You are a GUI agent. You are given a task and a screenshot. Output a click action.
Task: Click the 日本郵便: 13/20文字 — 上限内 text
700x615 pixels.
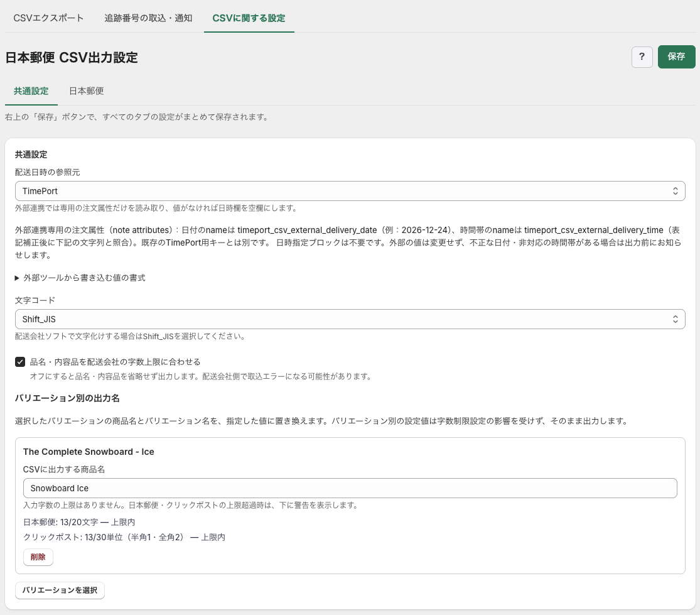pos(79,522)
